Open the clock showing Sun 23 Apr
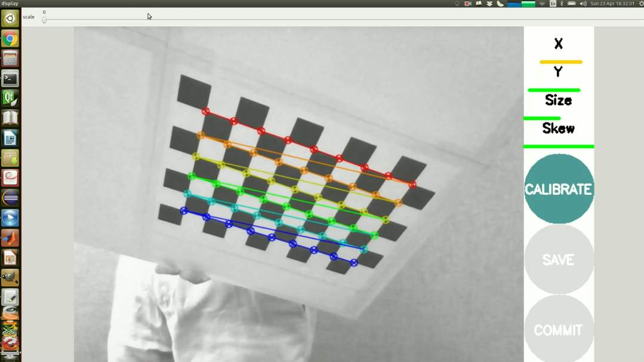Image resolution: width=644 pixels, height=362 pixels. 612,4
